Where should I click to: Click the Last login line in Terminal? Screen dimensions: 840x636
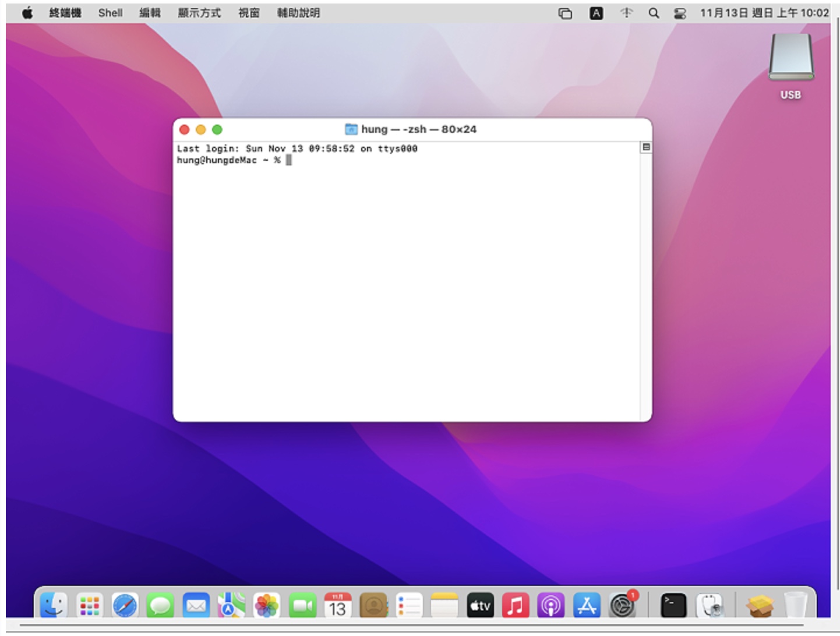(x=297, y=149)
